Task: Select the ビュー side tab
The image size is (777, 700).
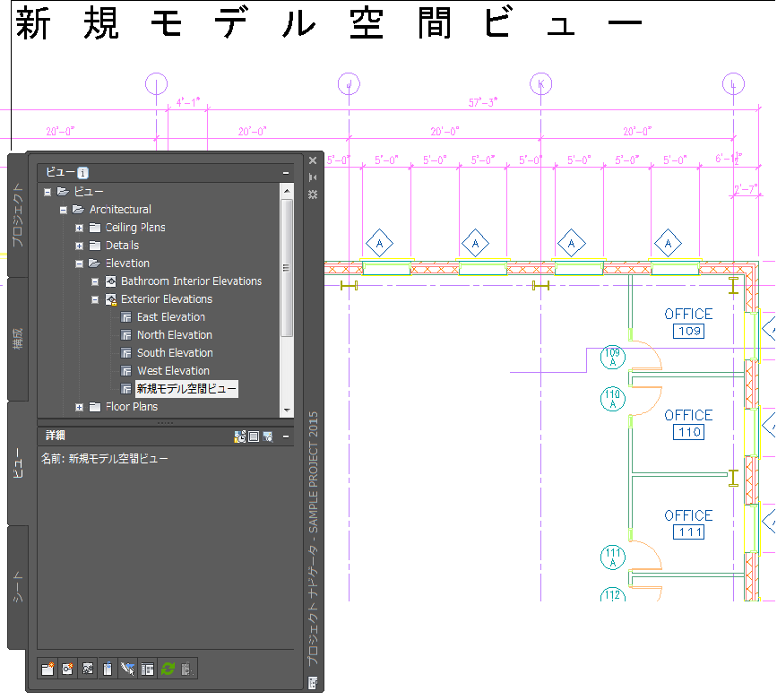Action: click(x=18, y=462)
